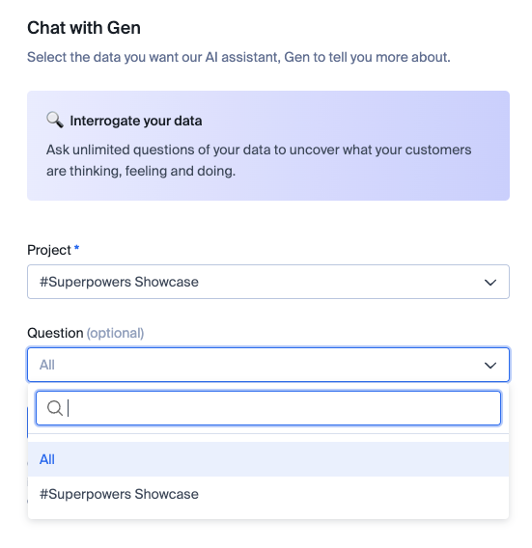Click the (optional) hint text
This screenshot has width=532, height=548.
(115, 333)
